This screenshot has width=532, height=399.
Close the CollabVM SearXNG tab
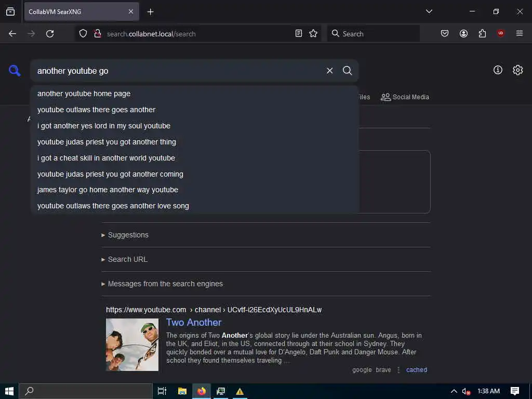tap(131, 11)
